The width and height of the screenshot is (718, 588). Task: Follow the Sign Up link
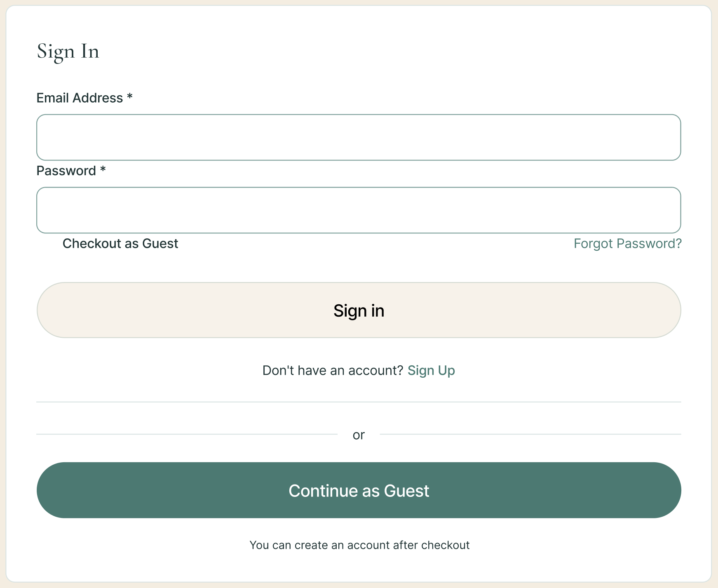[x=431, y=370]
